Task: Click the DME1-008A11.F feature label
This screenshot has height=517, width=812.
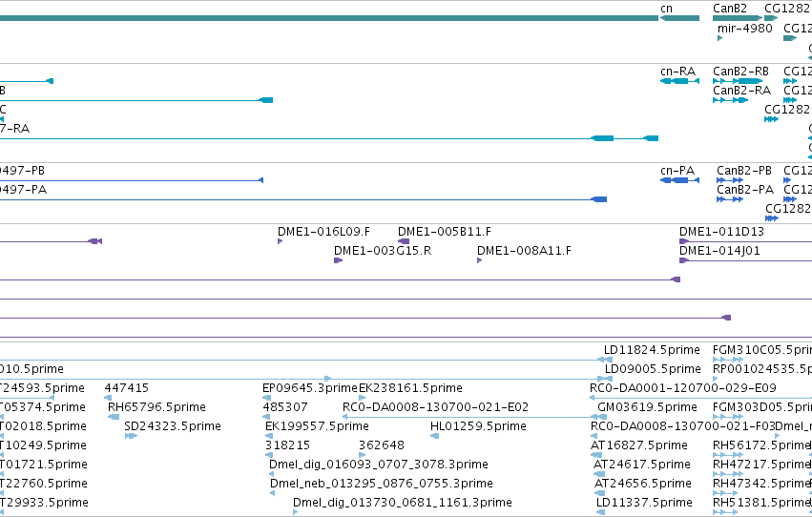Action: [x=524, y=251]
